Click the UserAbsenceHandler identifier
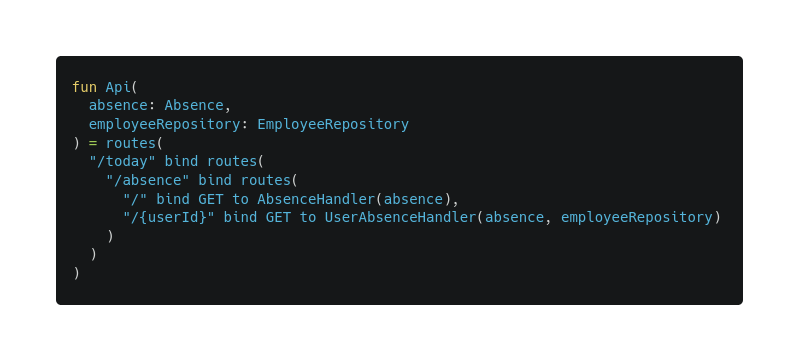The image size is (799, 361). coord(400,217)
